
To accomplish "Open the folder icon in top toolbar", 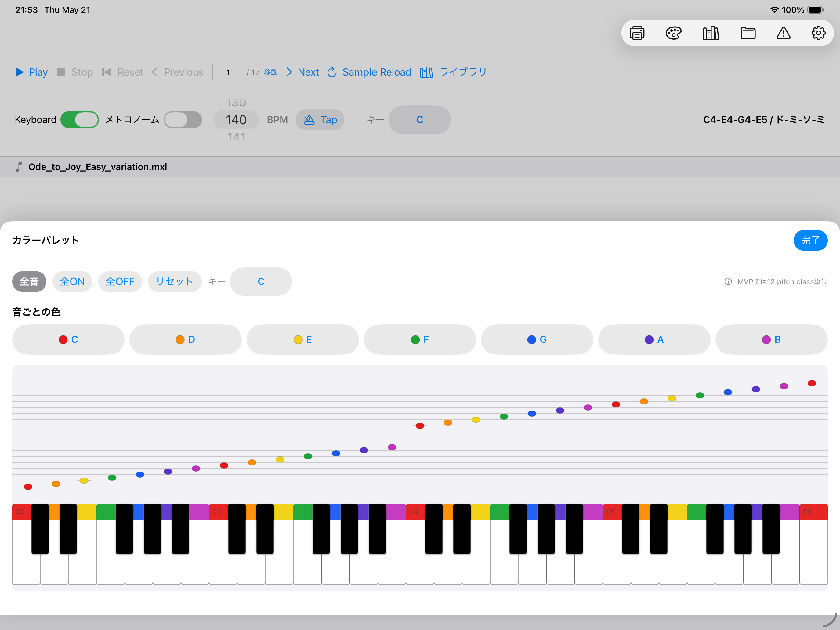I will 748,33.
